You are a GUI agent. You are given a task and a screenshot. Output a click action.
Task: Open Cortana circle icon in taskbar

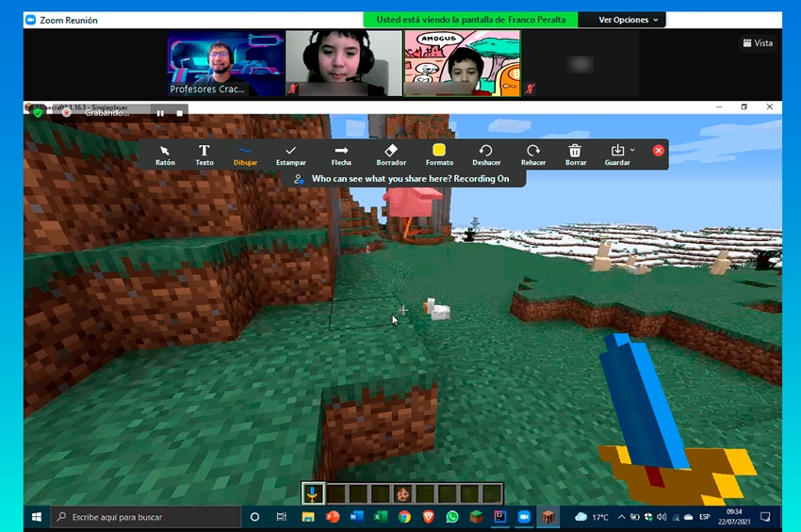click(254, 517)
